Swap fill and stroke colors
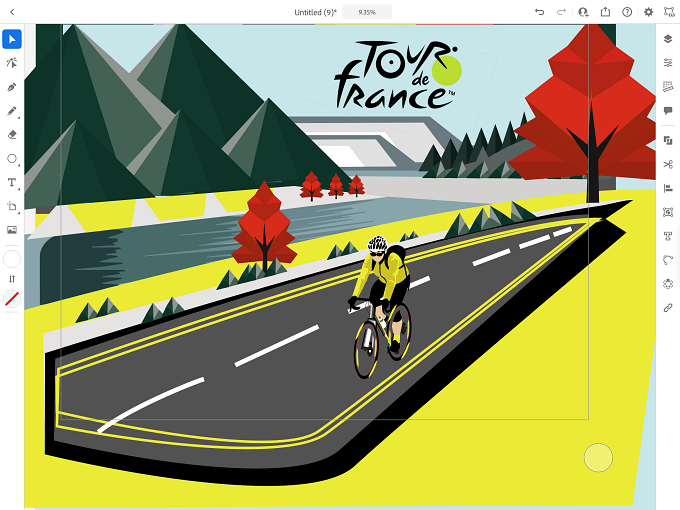Screen dimensions: 680x510 (x=12, y=279)
